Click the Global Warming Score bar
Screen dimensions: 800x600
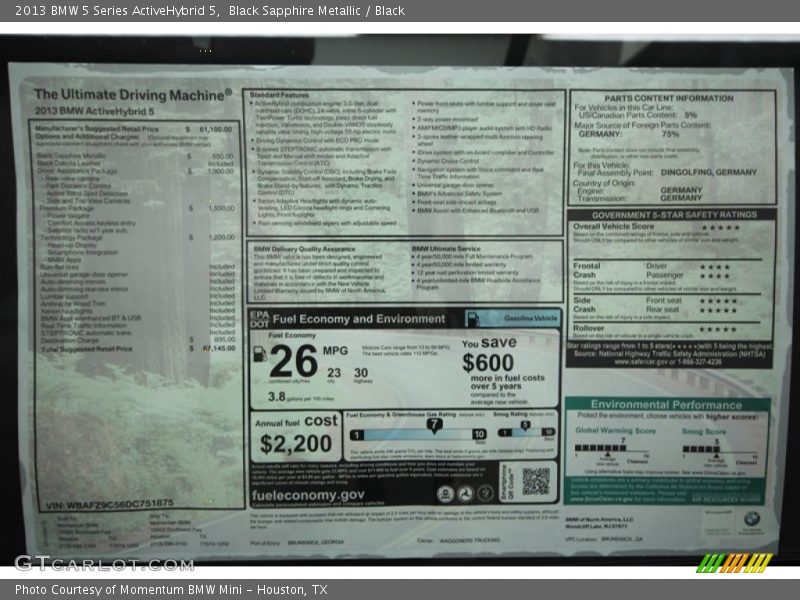pyautogui.click(x=601, y=448)
